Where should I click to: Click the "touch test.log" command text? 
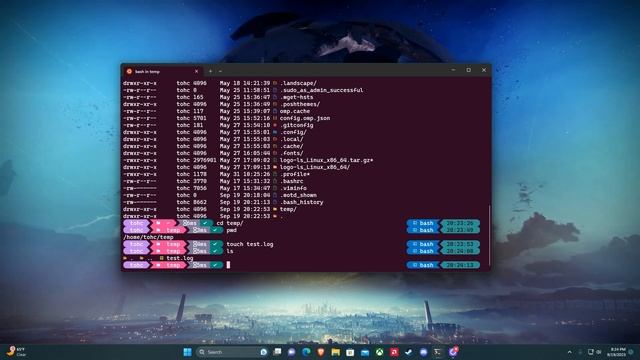pos(250,244)
